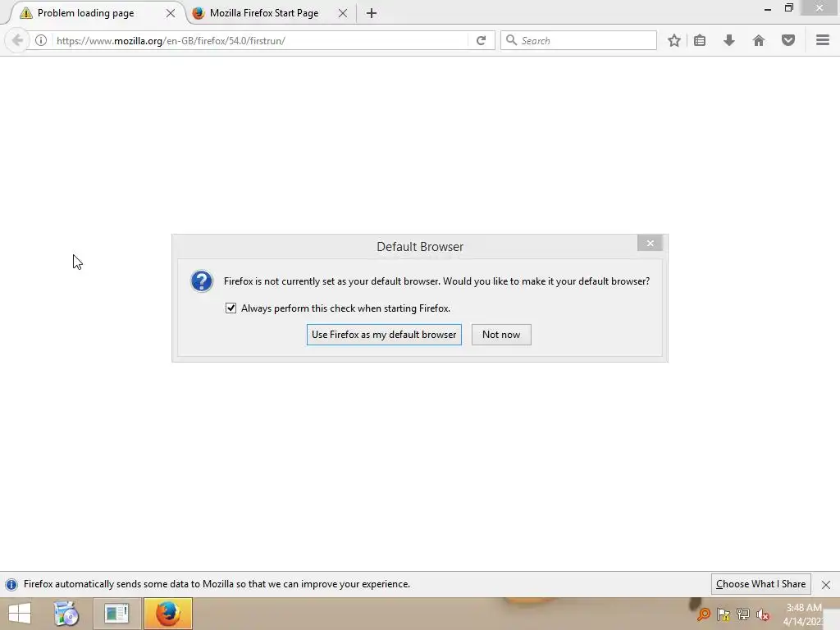The width and height of the screenshot is (840, 630).
Task: Click the Firefox icon on Start Page tab
Action: click(x=199, y=13)
